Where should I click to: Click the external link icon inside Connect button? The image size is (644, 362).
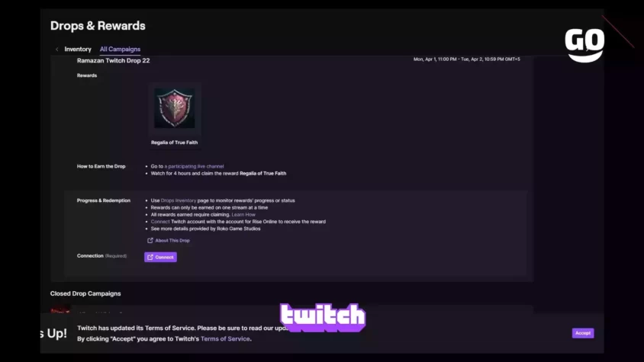coord(150,257)
